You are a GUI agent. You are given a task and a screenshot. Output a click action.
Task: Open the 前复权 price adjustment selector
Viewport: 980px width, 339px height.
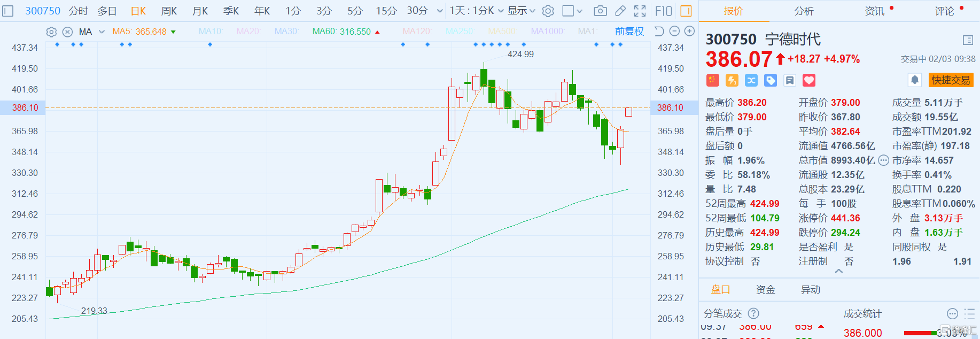coord(629,32)
